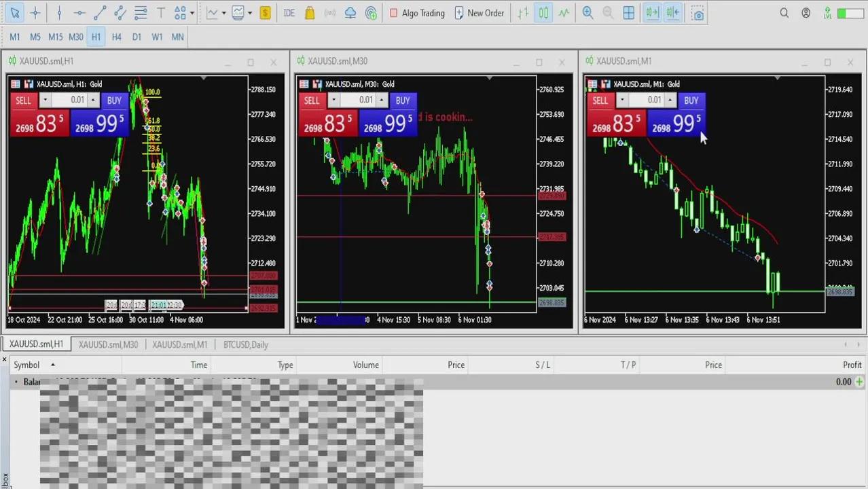Select the crosshair tool
Image resolution: width=868 pixels, height=489 pixels.
click(35, 13)
